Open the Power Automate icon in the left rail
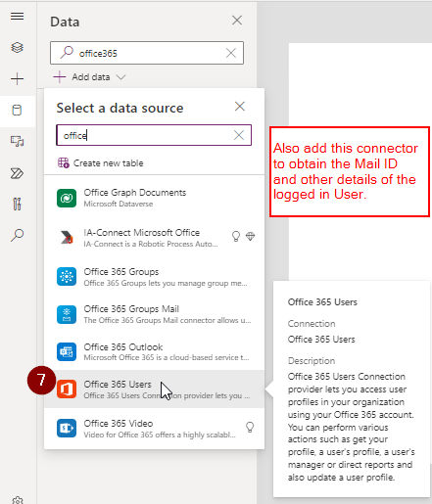This screenshot has height=504, width=432. click(x=17, y=173)
